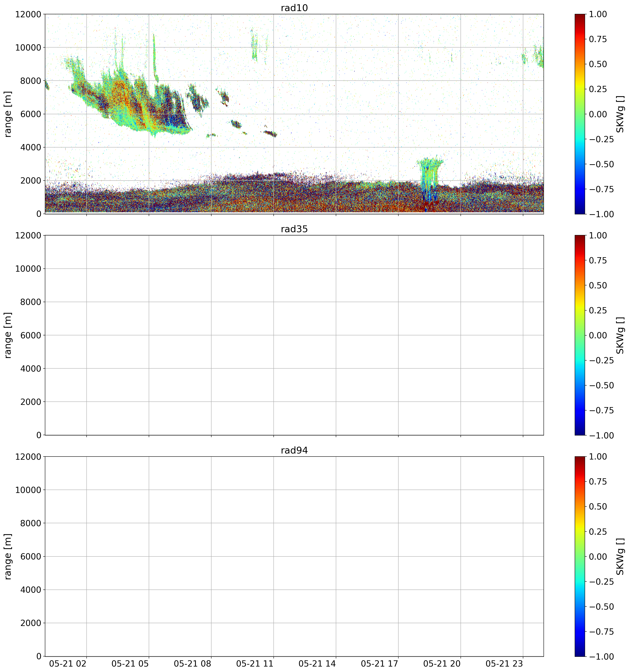Click the 12000 range tick on rad94 plot
Image resolution: width=629 pixels, height=672 pixels.
(x=28, y=457)
